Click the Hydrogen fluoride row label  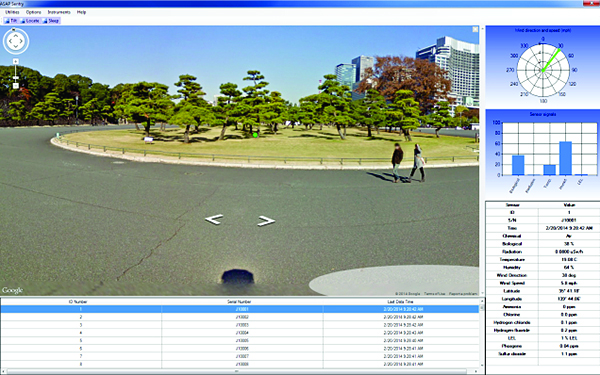tap(512, 330)
